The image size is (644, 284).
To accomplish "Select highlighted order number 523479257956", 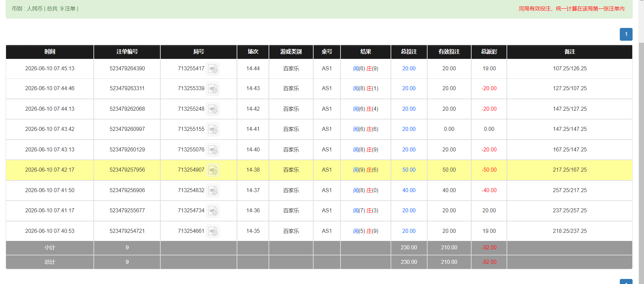I will click(127, 170).
